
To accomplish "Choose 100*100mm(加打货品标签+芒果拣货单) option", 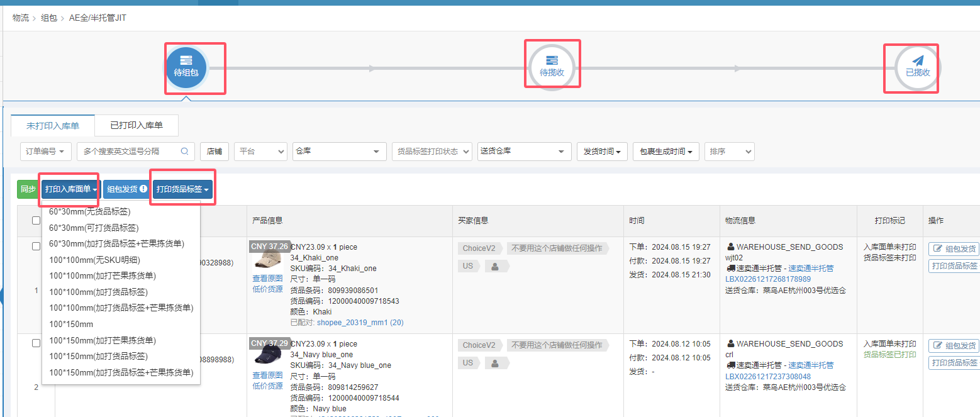I will pos(121,308).
